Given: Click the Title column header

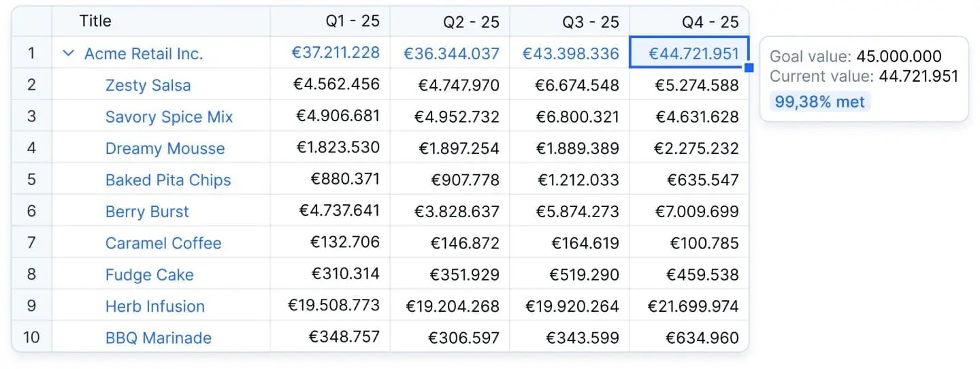Looking at the screenshot, I should [95, 21].
